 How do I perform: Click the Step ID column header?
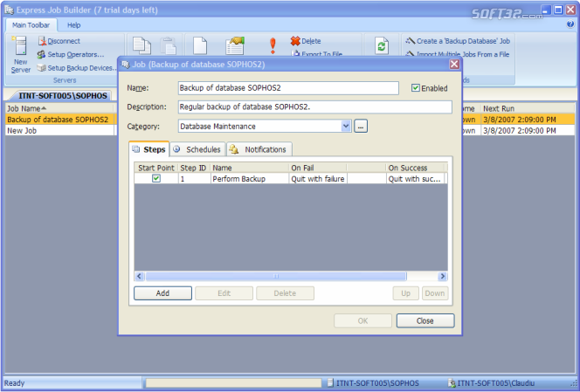pyautogui.click(x=194, y=168)
